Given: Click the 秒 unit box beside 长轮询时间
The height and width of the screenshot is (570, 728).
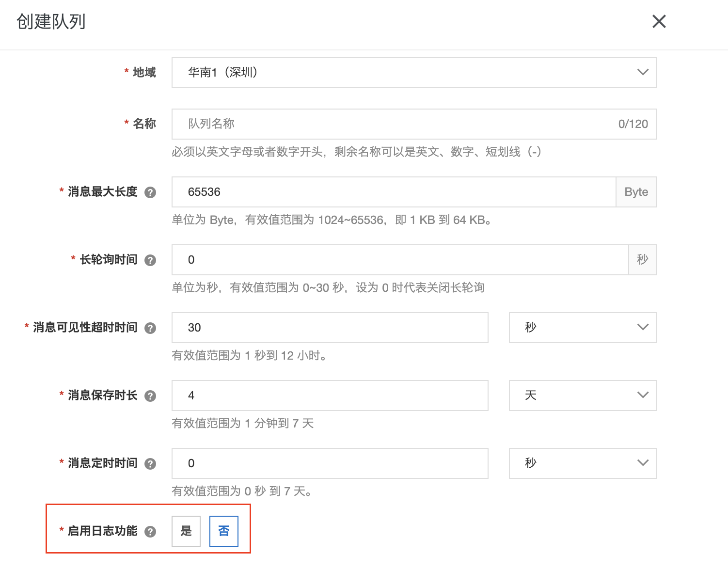Looking at the screenshot, I should [643, 260].
